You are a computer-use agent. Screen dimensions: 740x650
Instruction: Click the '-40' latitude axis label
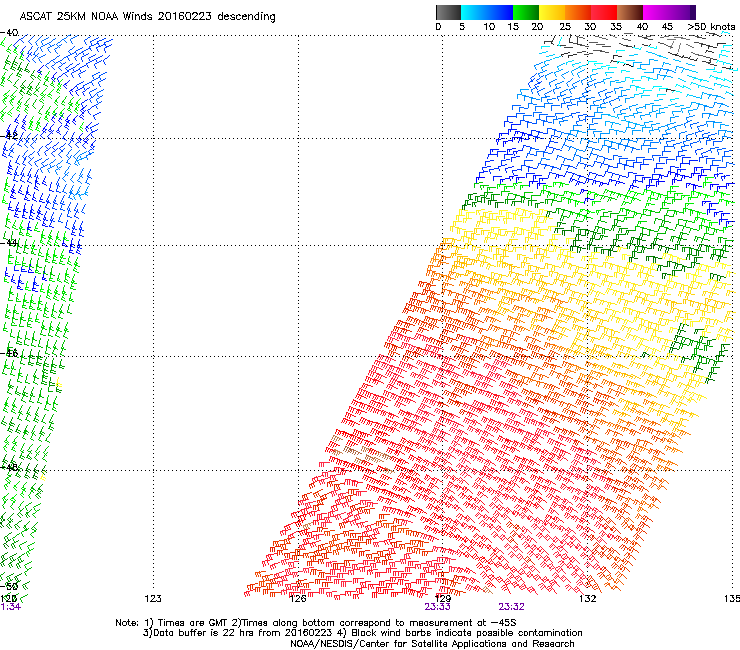click(9, 33)
